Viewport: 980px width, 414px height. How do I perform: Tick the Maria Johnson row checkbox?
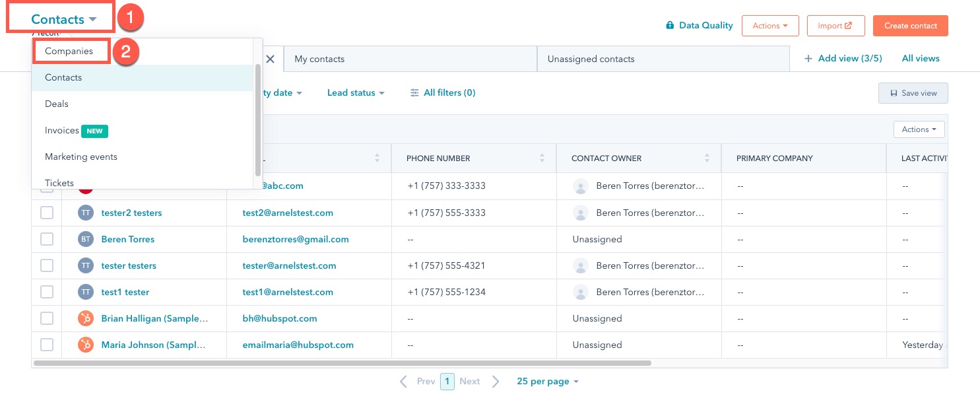click(47, 345)
